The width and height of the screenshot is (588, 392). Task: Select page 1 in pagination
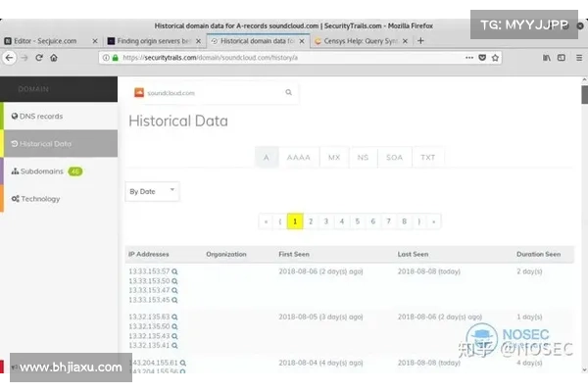pyautogui.click(x=295, y=221)
